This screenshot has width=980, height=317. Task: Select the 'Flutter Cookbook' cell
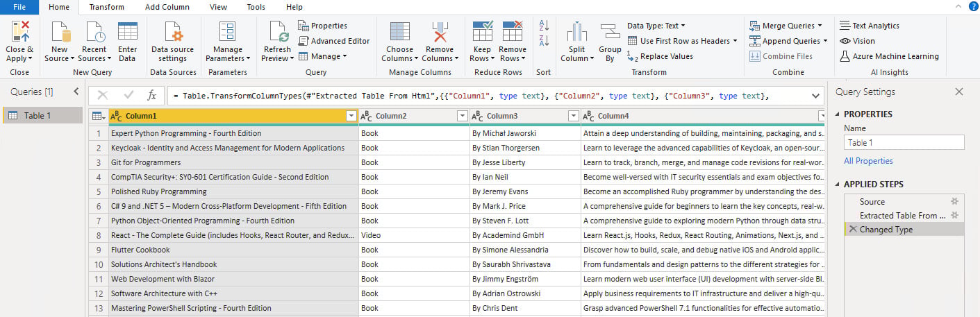coord(233,250)
